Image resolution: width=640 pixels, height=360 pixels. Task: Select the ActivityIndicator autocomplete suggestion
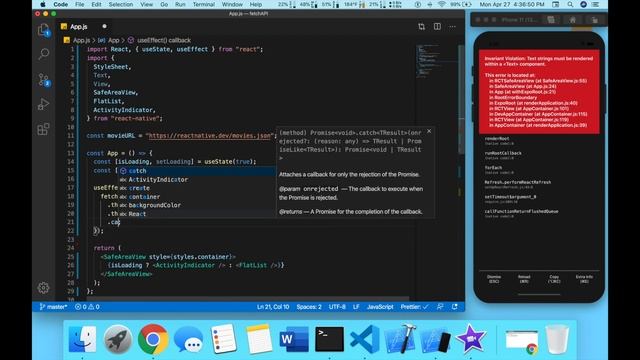tap(197, 179)
